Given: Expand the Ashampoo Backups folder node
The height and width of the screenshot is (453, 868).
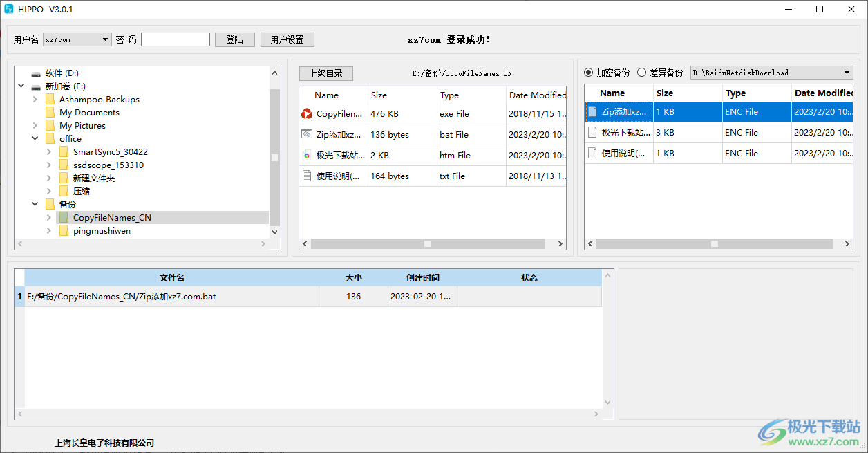Looking at the screenshot, I should [35, 100].
